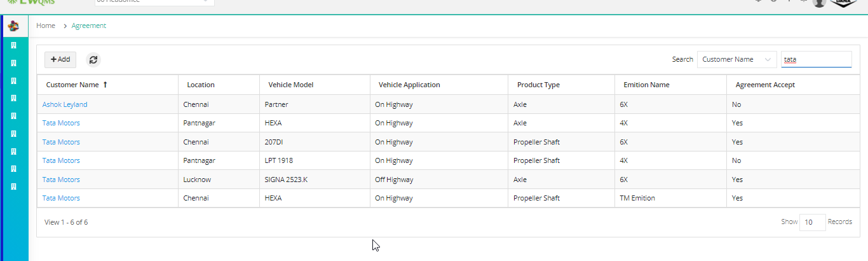Screen dimensions: 868x261
Task: Click '4X' in the LPT 1918 row
Action: [623, 160]
